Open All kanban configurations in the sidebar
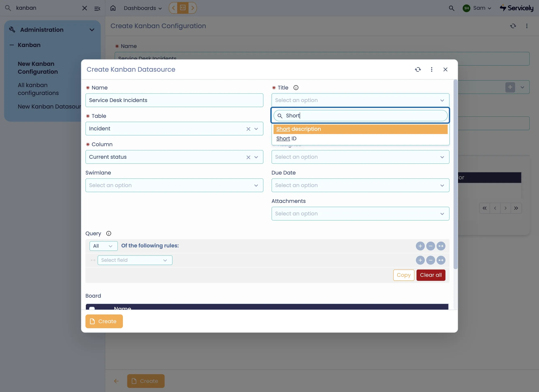The image size is (539, 392). pyautogui.click(x=38, y=89)
